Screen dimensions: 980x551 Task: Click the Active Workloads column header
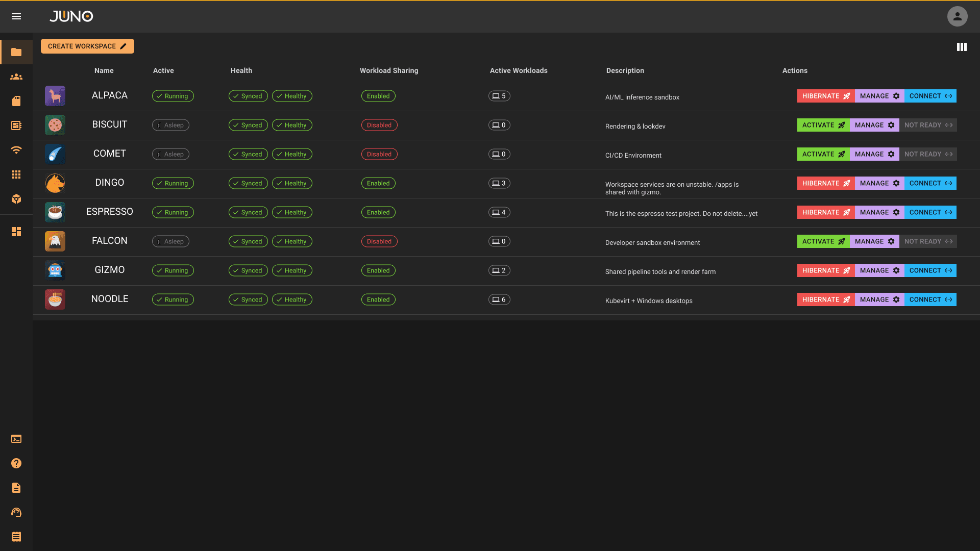pos(519,70)
